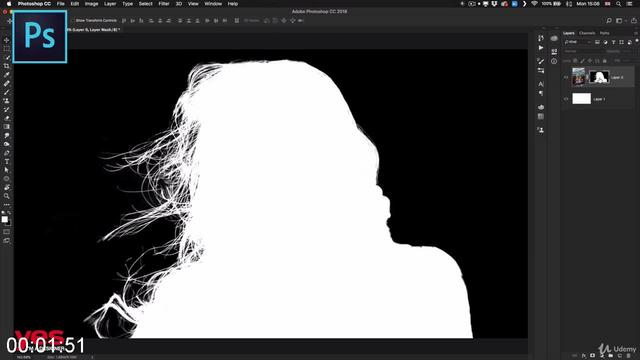Image resolution: width=640 pixels, height=360 pixels.
Task: Click the Lock image pixels button
Action: (x=583, y=61)
